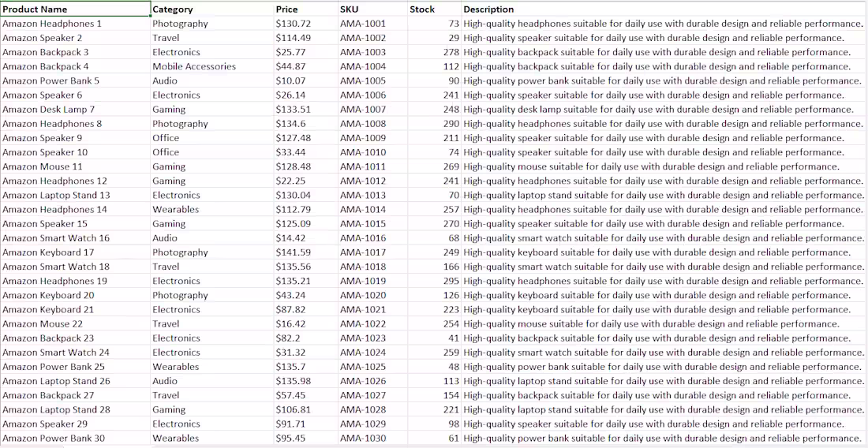868x448 pixels.
Task: Select Description cell of Amazon Speaker 29
Action: tap(664, 424)
